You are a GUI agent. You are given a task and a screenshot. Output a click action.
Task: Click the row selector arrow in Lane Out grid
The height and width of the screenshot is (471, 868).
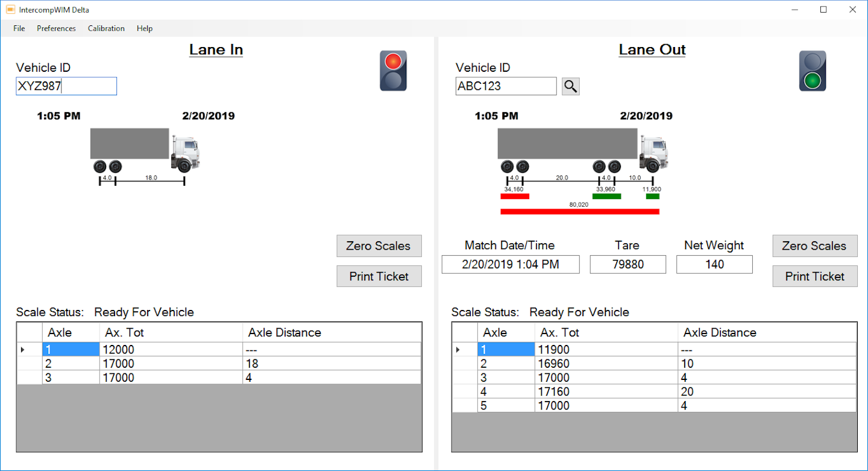[x=457, y=349]
